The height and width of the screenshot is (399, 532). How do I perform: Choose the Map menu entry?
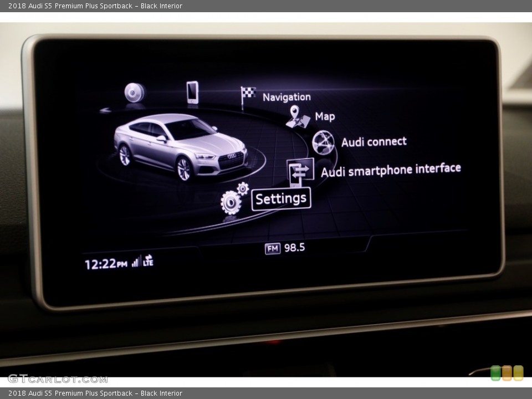(x=325, y=116)
